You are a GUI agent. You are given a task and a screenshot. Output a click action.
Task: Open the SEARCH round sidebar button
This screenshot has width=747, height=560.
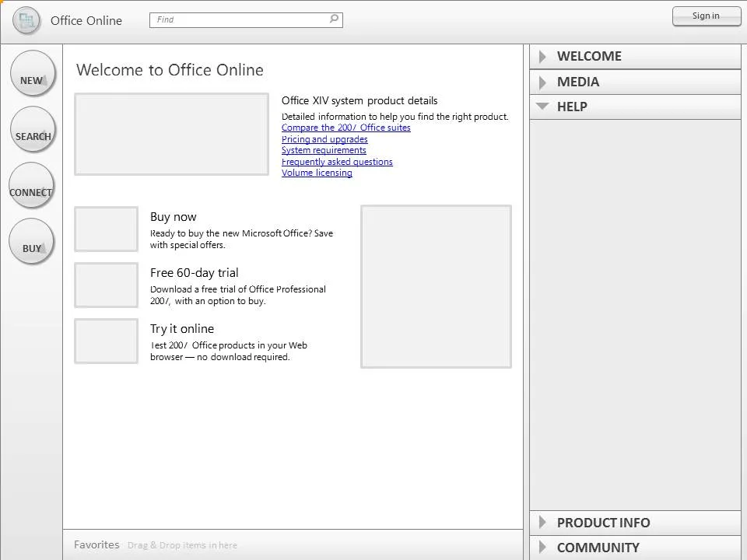tap(33, 129)
